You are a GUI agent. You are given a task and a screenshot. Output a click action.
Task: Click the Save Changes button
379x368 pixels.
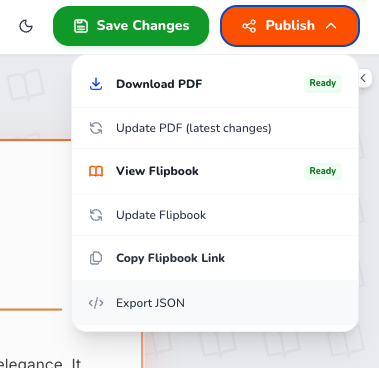131,26
